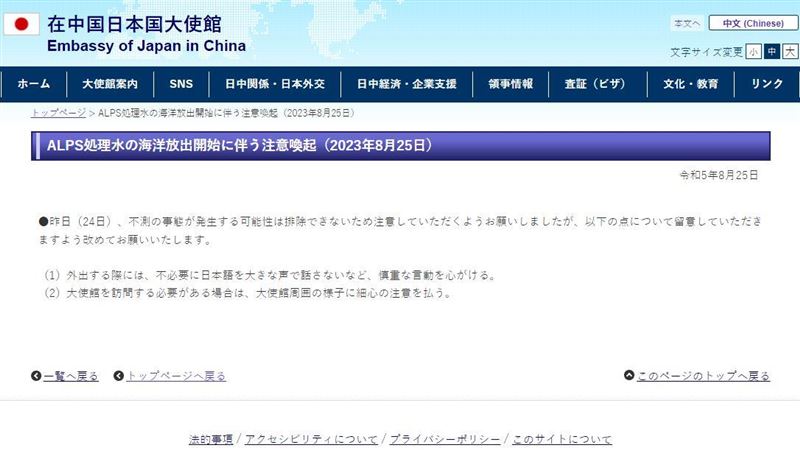
Task: Click item (1) 外出する際には text
Action: [x=270, y=276]
